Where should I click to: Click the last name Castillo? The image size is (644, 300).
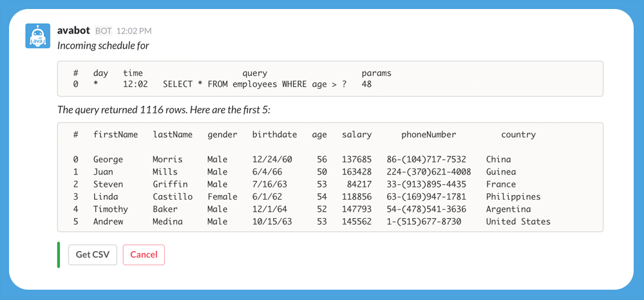coord(173,196)
